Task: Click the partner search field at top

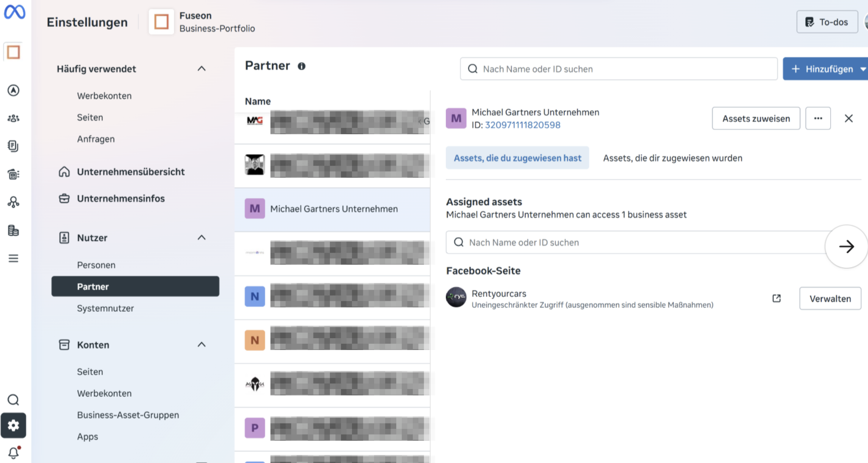Action: coord(619,69)
